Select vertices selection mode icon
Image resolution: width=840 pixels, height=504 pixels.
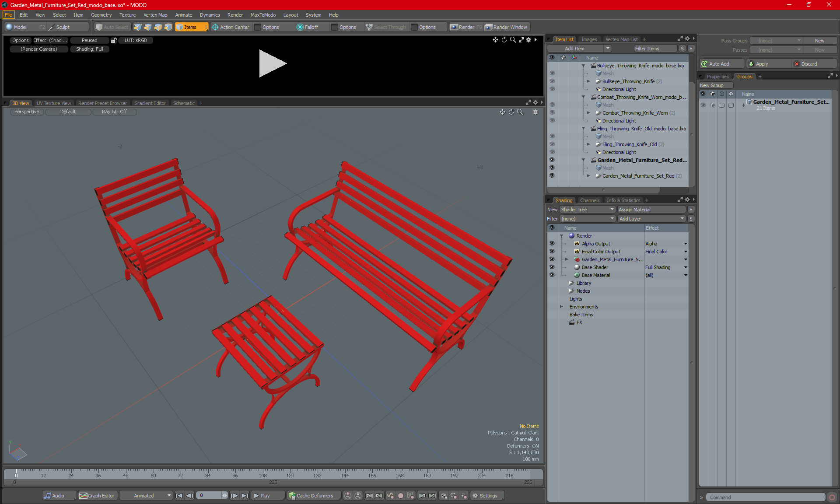pos(138,27)
